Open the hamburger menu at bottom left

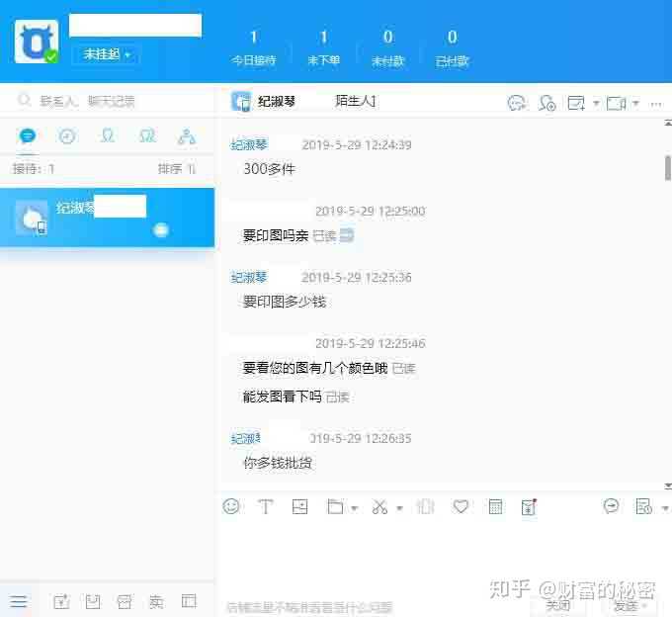[x=19, y=601]
